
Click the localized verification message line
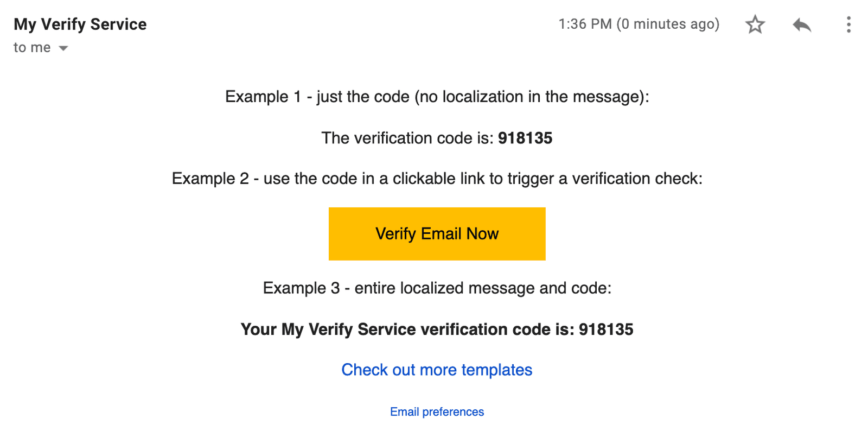coord(437,330)
